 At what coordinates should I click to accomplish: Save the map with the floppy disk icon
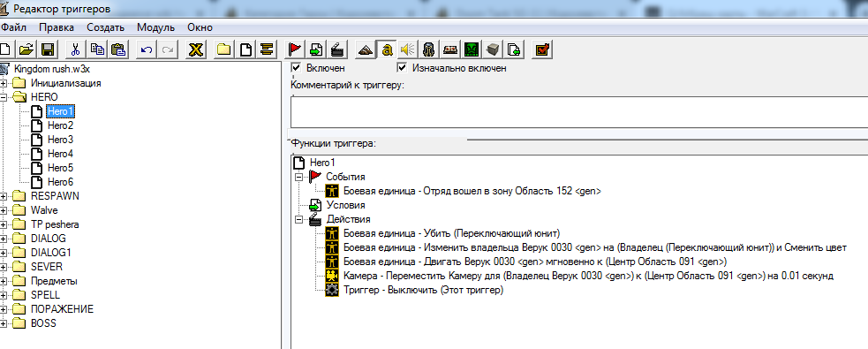(x=47, y=49)
